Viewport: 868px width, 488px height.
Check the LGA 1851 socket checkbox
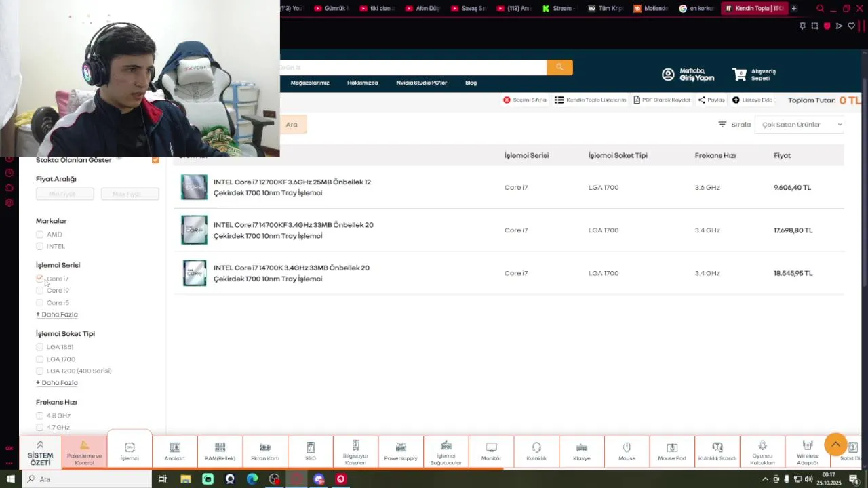click(x=39, y=347)
